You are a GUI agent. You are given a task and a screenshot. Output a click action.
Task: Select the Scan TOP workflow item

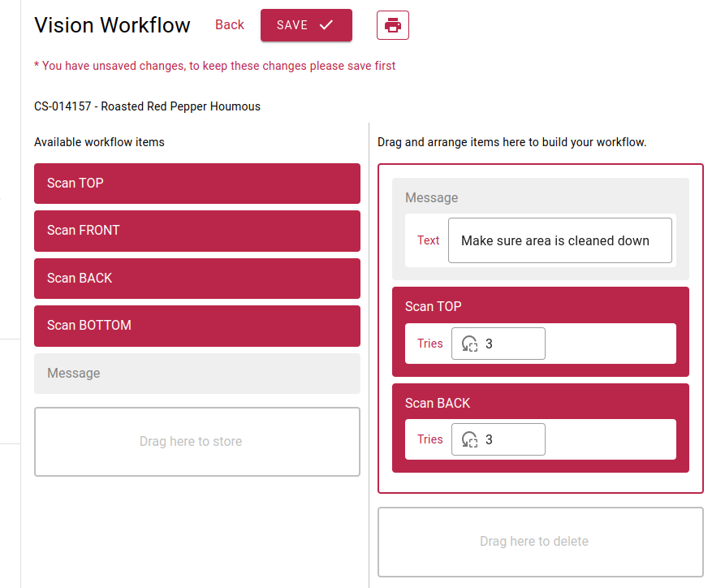[196, 184]
